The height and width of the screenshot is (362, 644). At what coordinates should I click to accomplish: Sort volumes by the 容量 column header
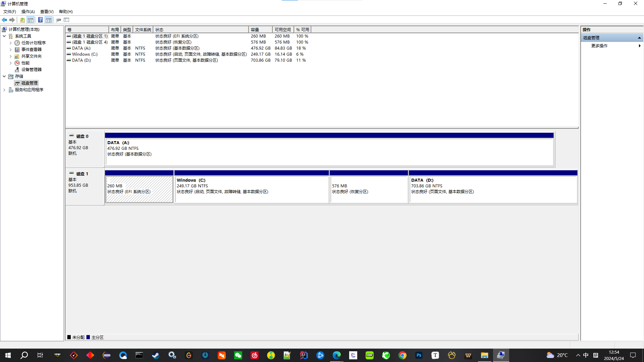click(x=260, y=29)
